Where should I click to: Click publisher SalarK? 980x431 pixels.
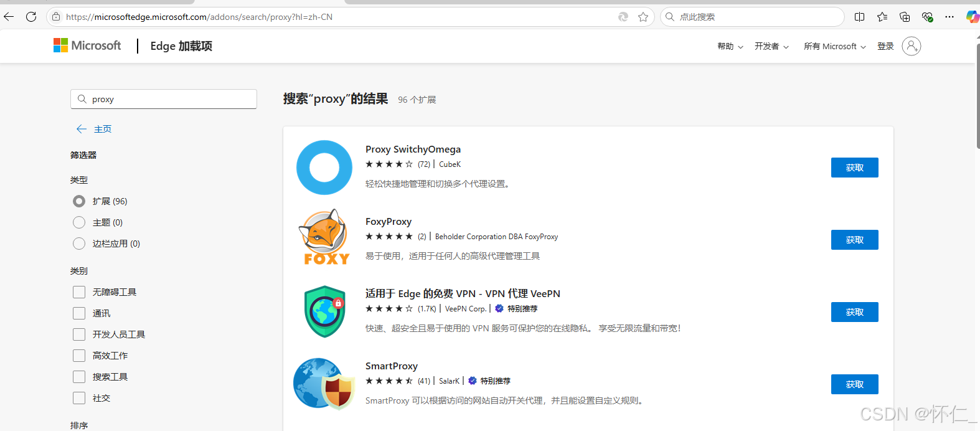[449, 381]
